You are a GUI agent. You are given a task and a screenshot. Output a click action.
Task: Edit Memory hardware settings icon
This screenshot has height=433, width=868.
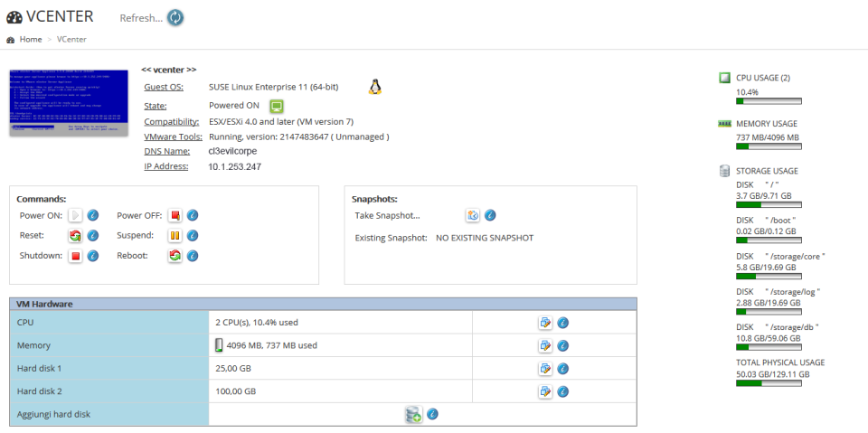(x=545, y=345)
